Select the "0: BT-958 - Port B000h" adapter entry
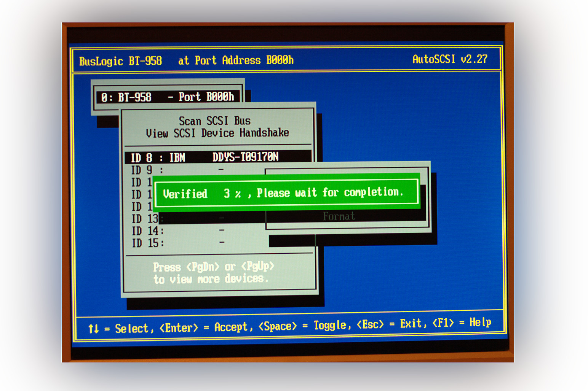 [168, 97]
